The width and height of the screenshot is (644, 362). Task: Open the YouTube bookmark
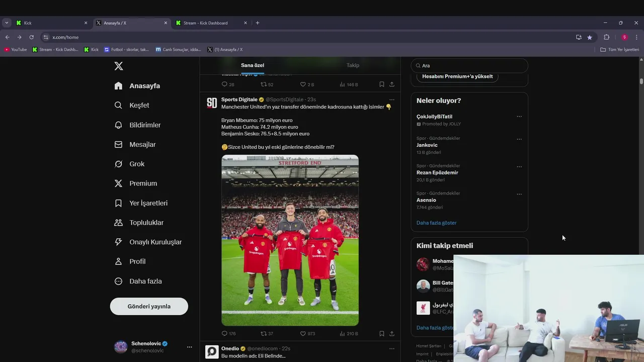[16, 49]
